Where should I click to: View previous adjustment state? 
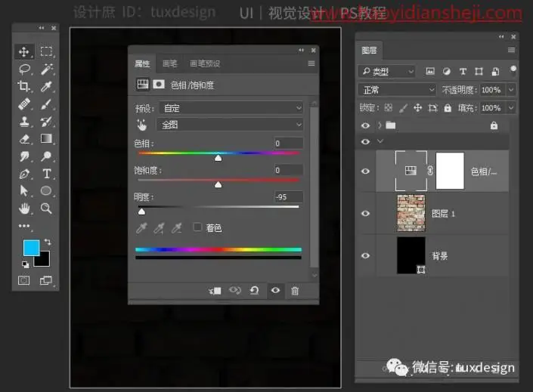[x=235, y=291]
